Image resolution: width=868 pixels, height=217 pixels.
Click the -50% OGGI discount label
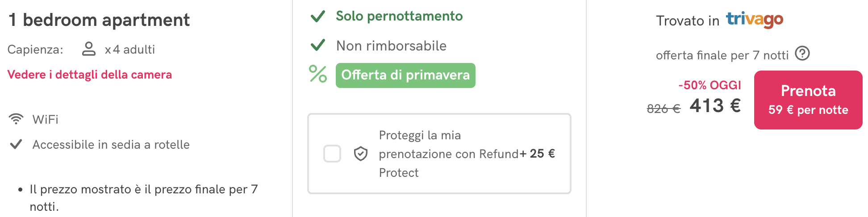[709, 85]
